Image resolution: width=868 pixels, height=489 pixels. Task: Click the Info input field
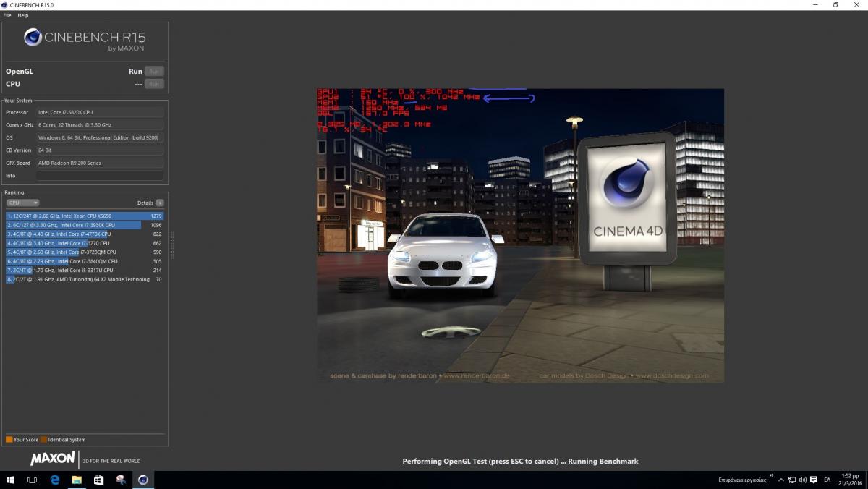click(100, 176)
